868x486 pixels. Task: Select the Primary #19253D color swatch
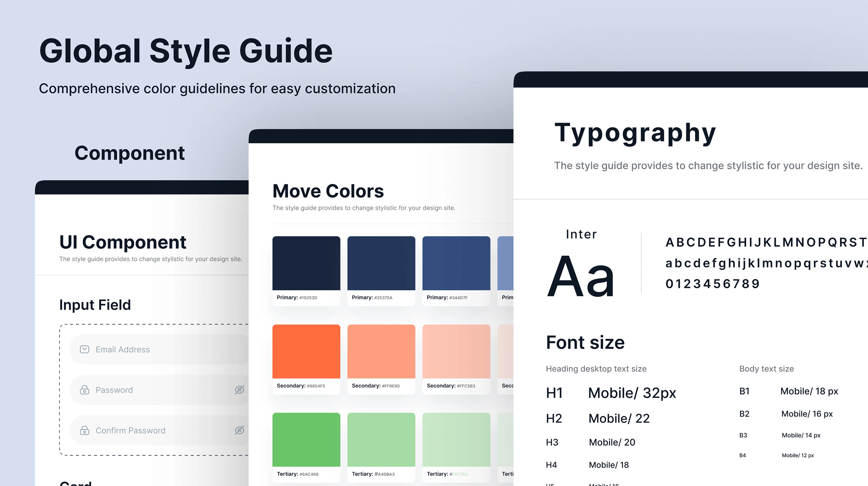pyautogui.click(x=306, y=263)
